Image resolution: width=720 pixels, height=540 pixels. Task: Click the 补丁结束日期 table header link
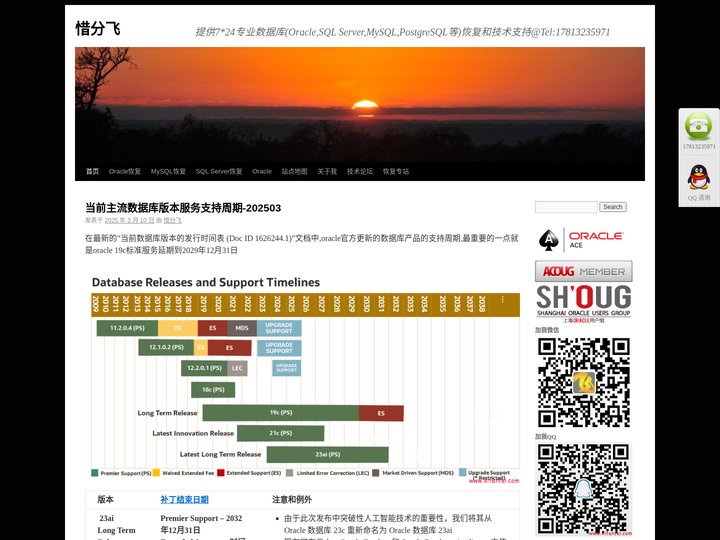point(184,500)
